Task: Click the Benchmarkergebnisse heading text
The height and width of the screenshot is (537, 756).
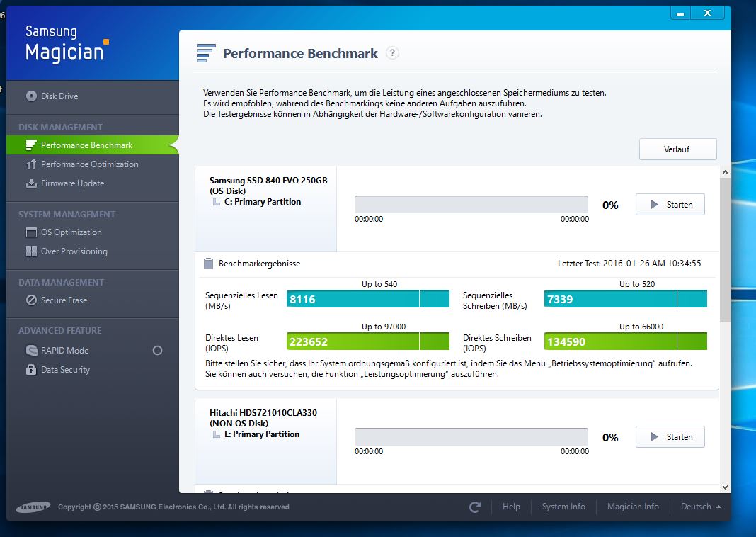Action: [x=259, y=264]
